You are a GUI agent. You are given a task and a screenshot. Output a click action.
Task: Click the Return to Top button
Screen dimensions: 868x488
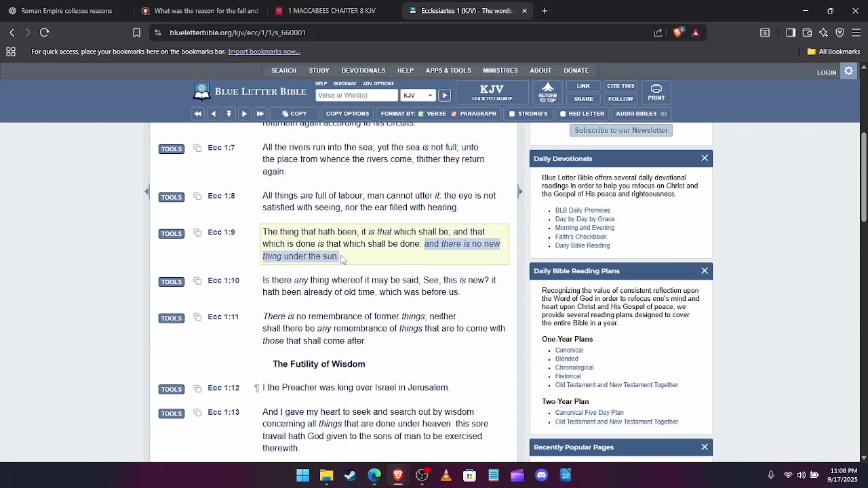coord(548,92)
